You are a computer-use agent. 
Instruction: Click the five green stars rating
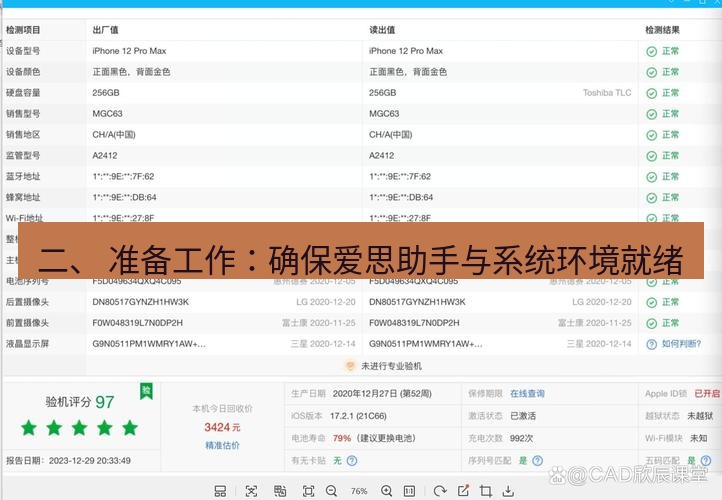(x=80, y=428)
